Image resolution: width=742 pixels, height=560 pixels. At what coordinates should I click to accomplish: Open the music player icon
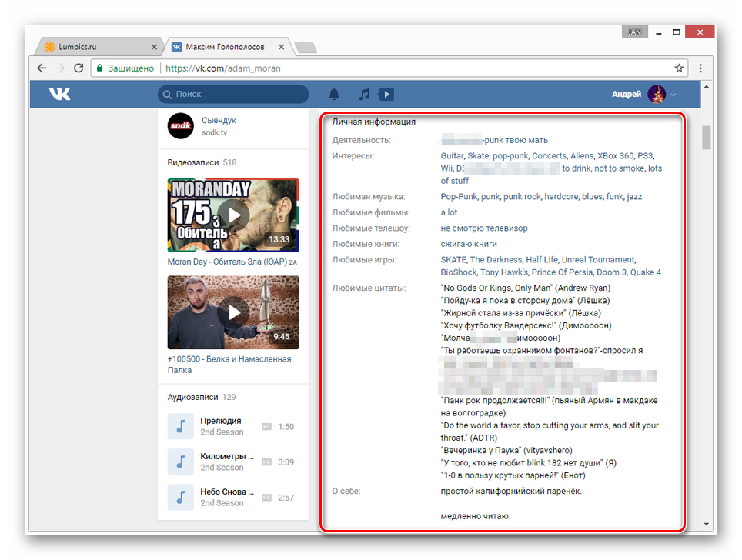click(x=364, y=95)
